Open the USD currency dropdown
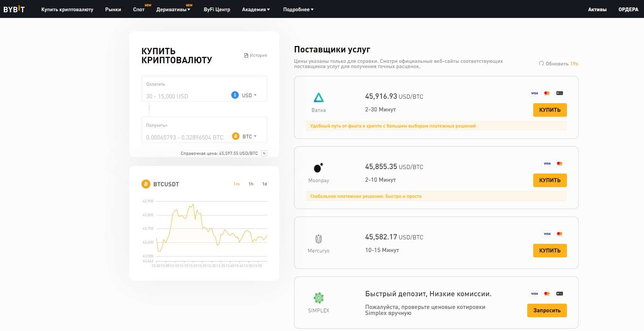The height and width of the screenshot is (331, 644). pos(249,95)
